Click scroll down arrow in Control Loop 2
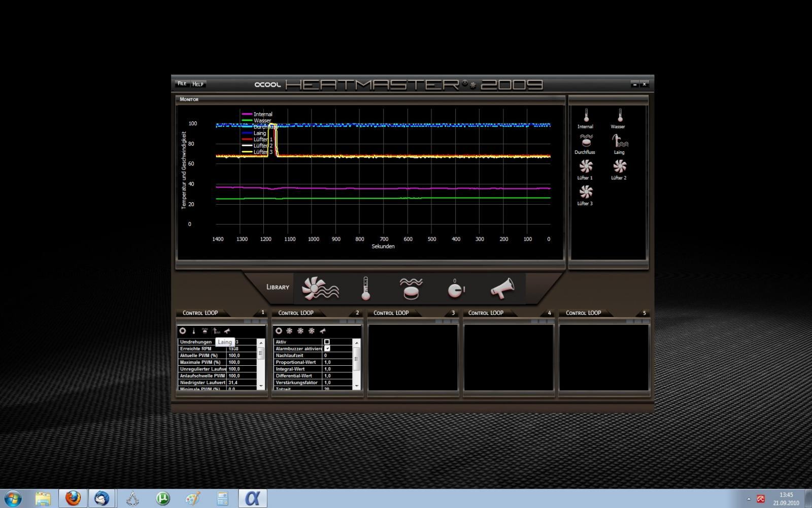812x508 pixels. 357,386
